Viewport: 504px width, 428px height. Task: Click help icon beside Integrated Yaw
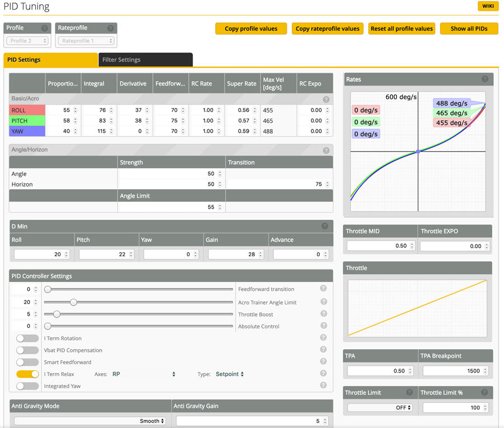(323, 385)
